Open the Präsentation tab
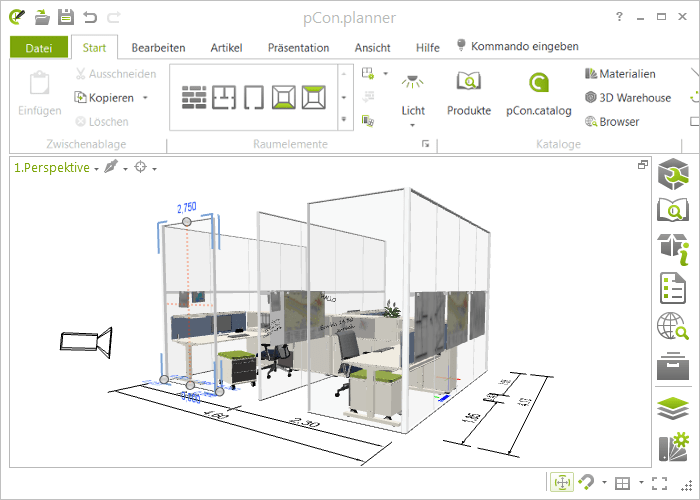This screenshot has width=700, height=500. (299, 48)
